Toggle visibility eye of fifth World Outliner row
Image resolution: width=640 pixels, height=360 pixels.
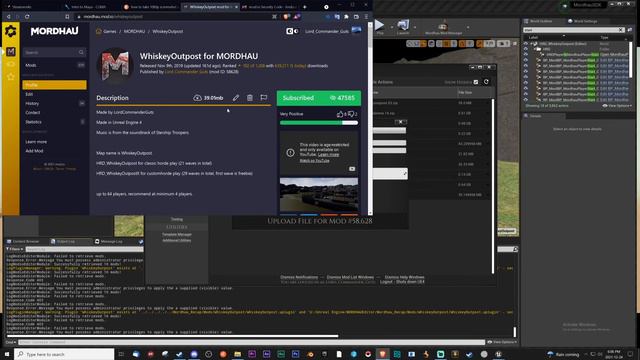click(526, 66)
